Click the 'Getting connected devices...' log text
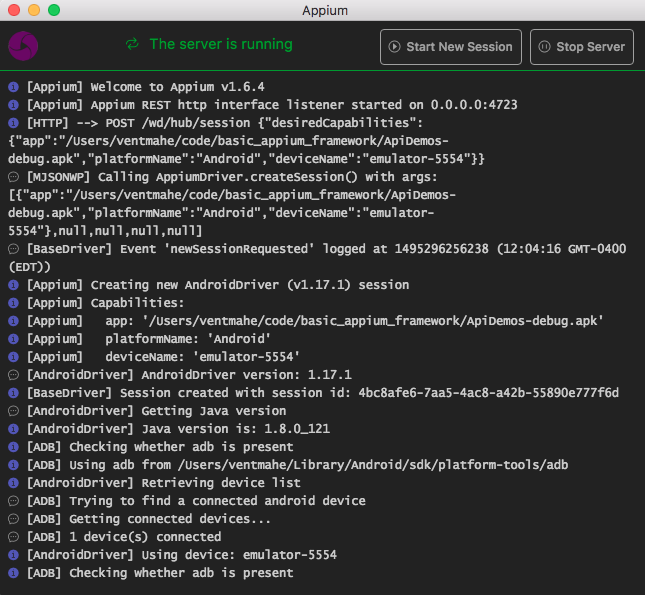Image resolution: width=645 pixels, height=595 pixels. 170,519
